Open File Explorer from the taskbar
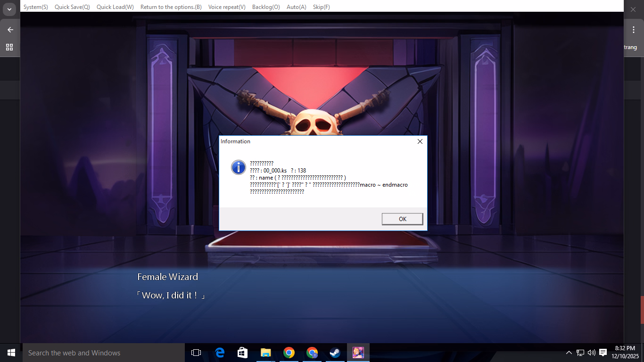Screen dimensions: 644x362 pyautogui.click(x=266, y=353)
